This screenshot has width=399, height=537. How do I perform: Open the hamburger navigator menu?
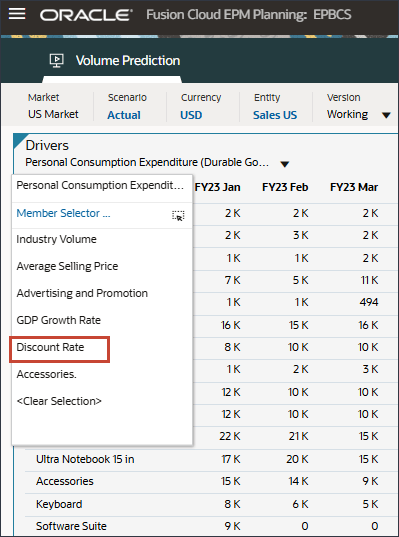pos(17,14)
